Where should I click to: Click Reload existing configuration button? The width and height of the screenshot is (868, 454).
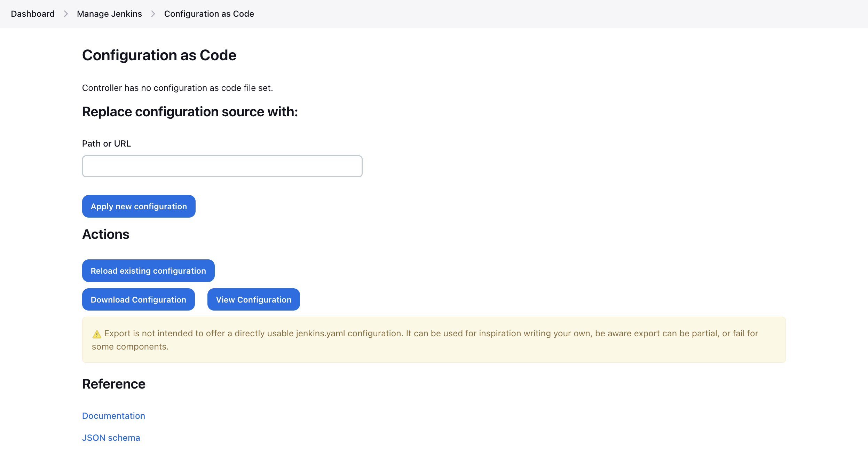tap(148, 271)
